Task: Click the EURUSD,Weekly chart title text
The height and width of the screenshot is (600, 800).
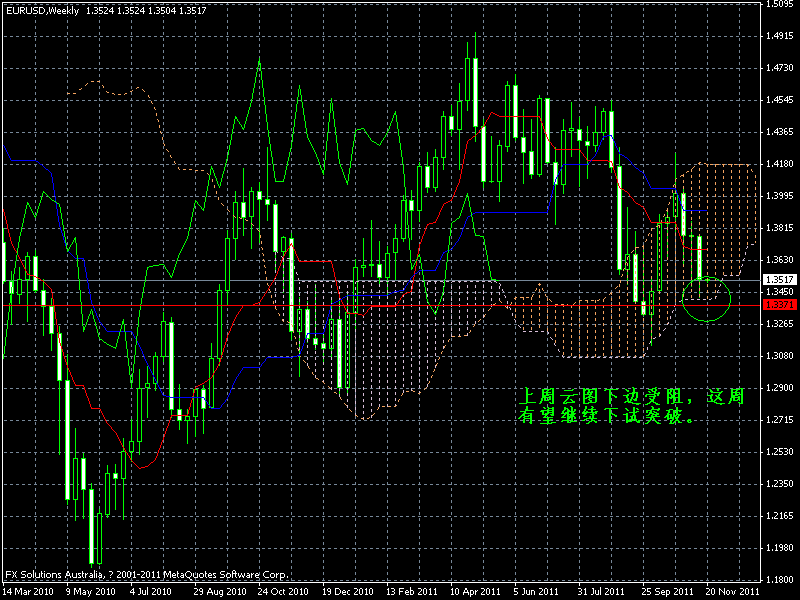Action: pyautogui.click(x=43, y=10)
